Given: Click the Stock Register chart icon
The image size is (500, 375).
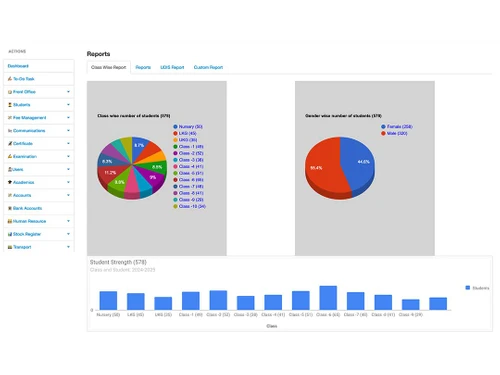Looking at the screenshot, I should point(10,234).
